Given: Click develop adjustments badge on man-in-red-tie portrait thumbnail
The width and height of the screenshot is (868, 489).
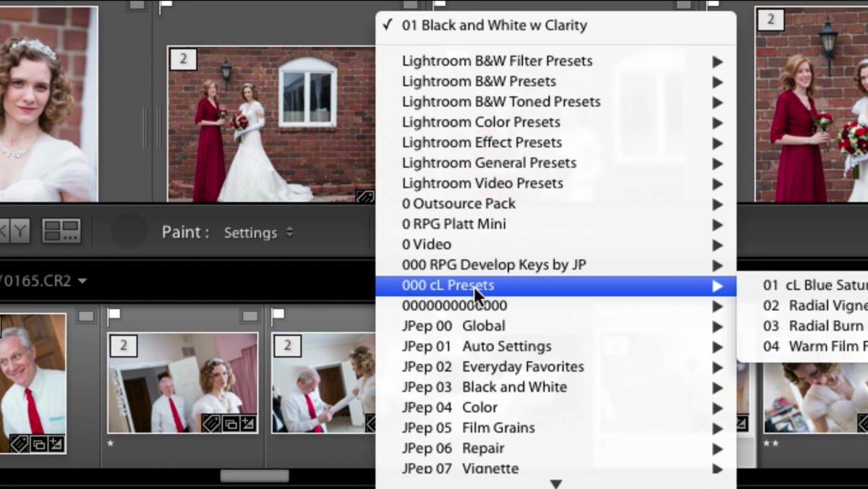Looking at the screenshot, I should (56, 443).
